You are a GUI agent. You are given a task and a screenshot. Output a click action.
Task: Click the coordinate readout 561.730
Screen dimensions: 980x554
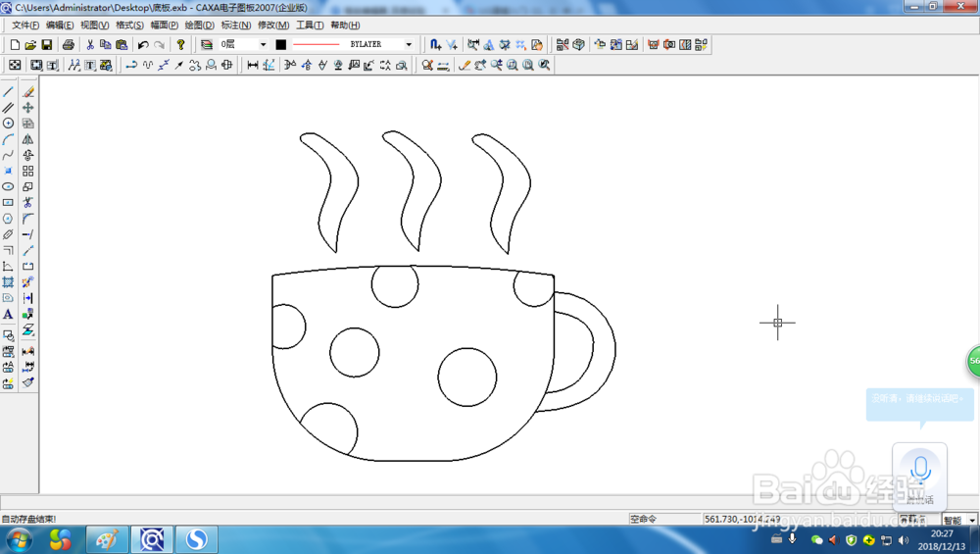(743, 519)
